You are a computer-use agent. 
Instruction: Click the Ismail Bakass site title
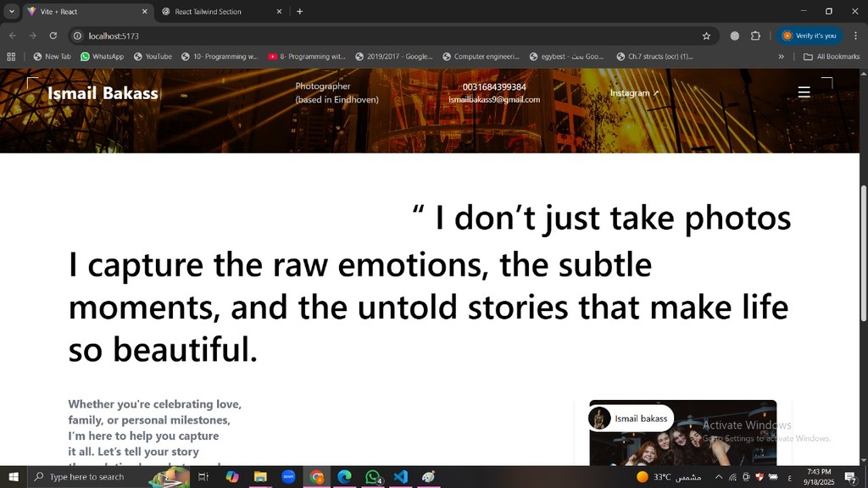[x=103, y=93]
